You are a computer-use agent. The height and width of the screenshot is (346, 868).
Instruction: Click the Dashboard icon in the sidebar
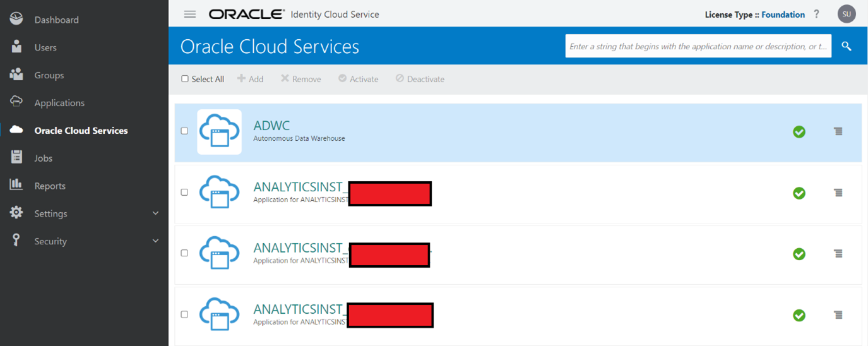(x=16, y=19)
